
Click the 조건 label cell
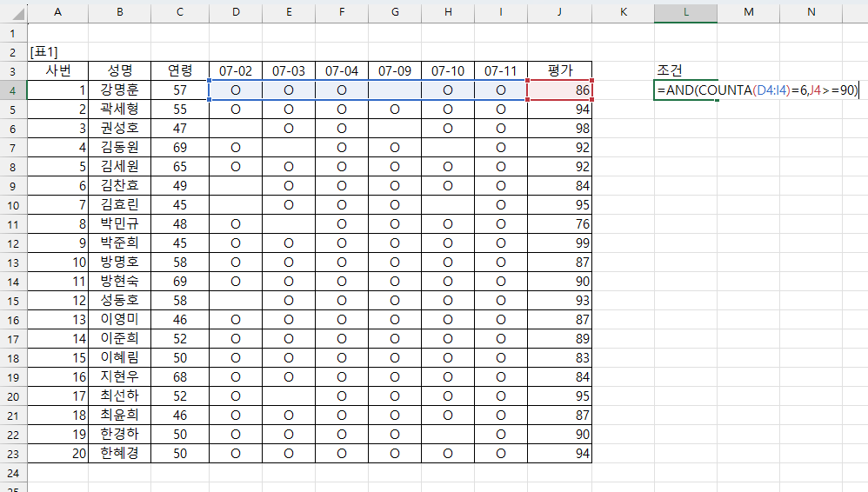(x=685, y=70)
